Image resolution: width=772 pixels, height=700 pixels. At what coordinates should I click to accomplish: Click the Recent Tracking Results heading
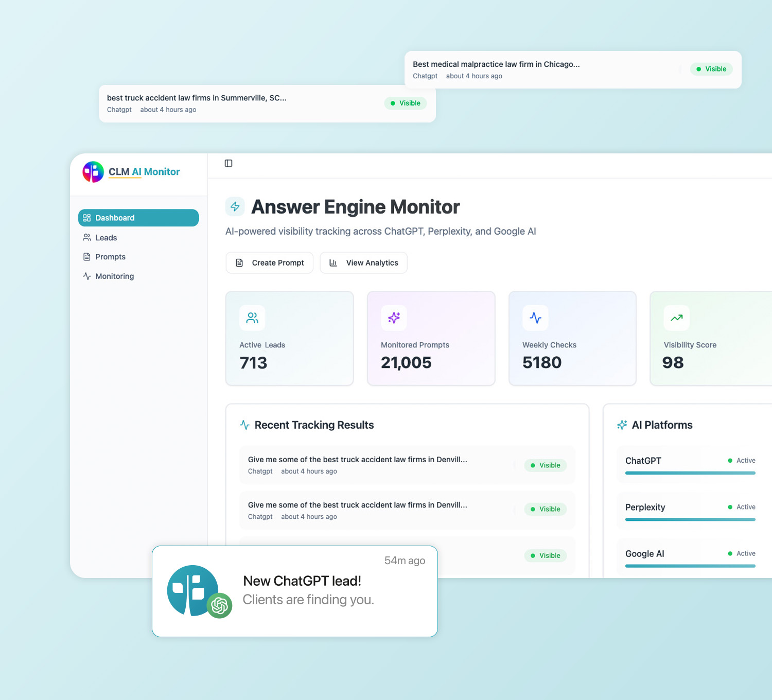point(314,425)
